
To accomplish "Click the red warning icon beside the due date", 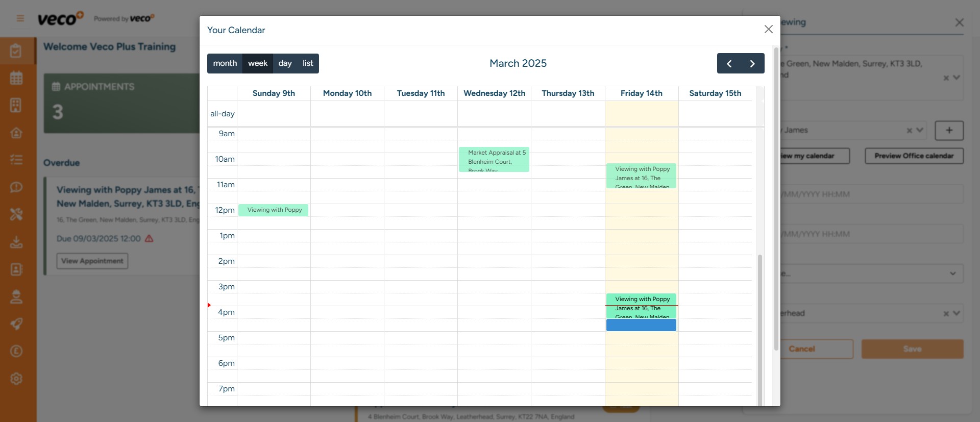I will click(149, 238).
